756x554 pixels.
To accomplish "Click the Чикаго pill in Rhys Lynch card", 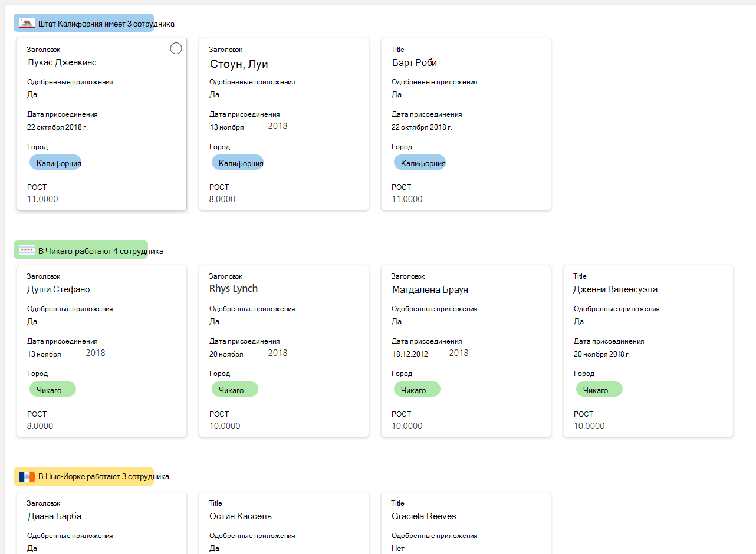I will 235,389.
